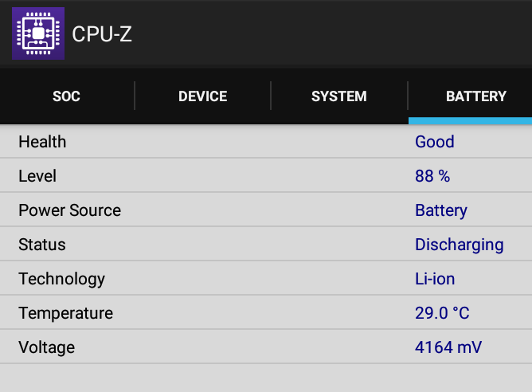
Task: Click the Li-ion technology value
Action: (x=435, y=279)
